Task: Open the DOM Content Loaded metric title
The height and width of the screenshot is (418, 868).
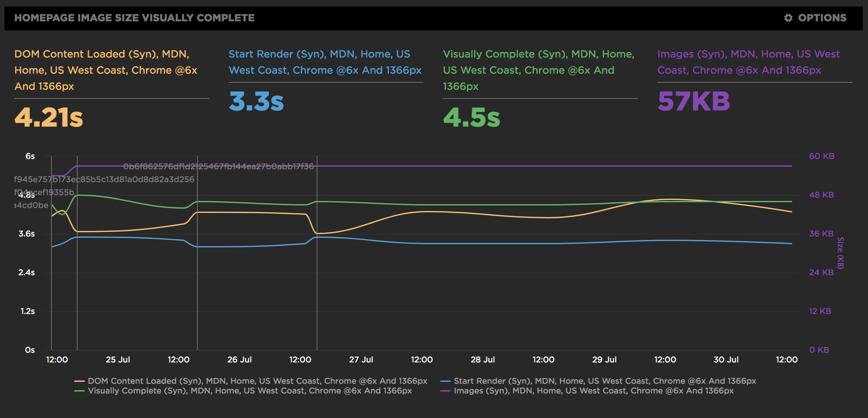Action: 105,70
